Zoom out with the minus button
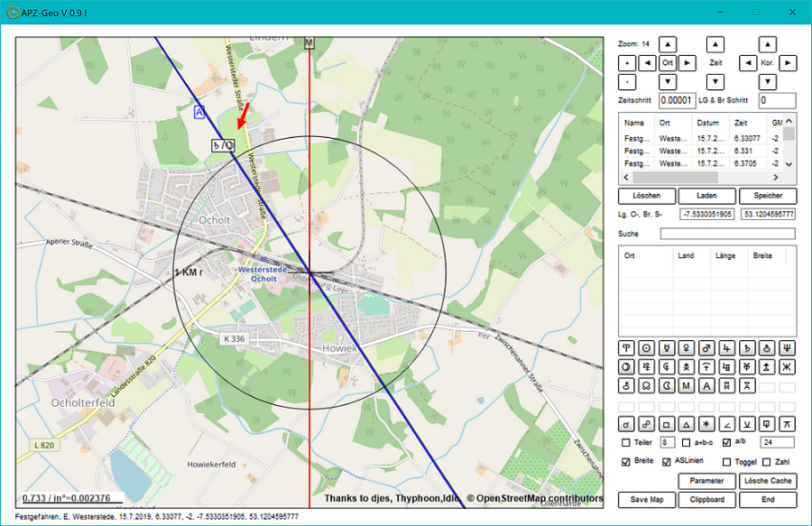This screenshot has height=526, width=812. tap(627, 82)
